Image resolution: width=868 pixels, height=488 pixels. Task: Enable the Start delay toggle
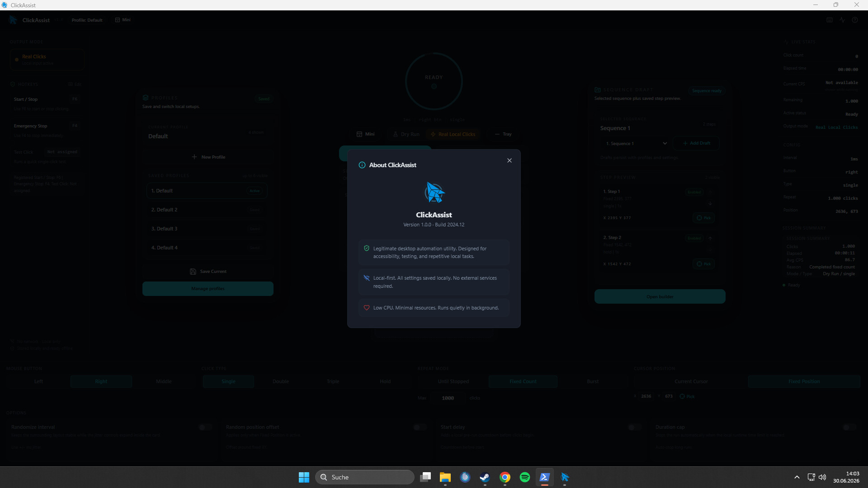pos(635,427)
